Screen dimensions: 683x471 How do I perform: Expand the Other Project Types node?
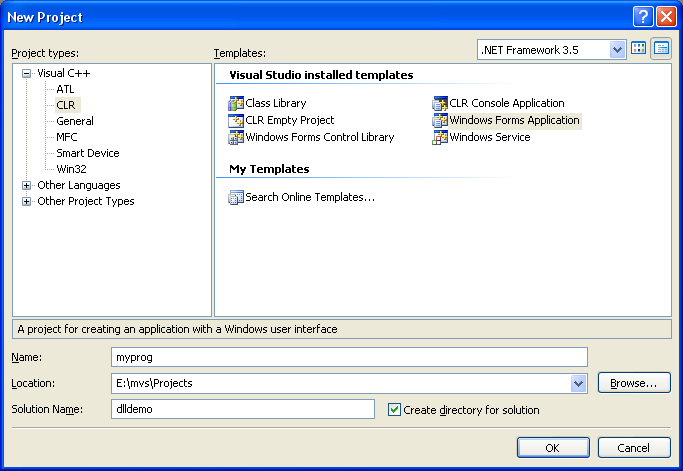pyautogui.click(x=27, y=201)
